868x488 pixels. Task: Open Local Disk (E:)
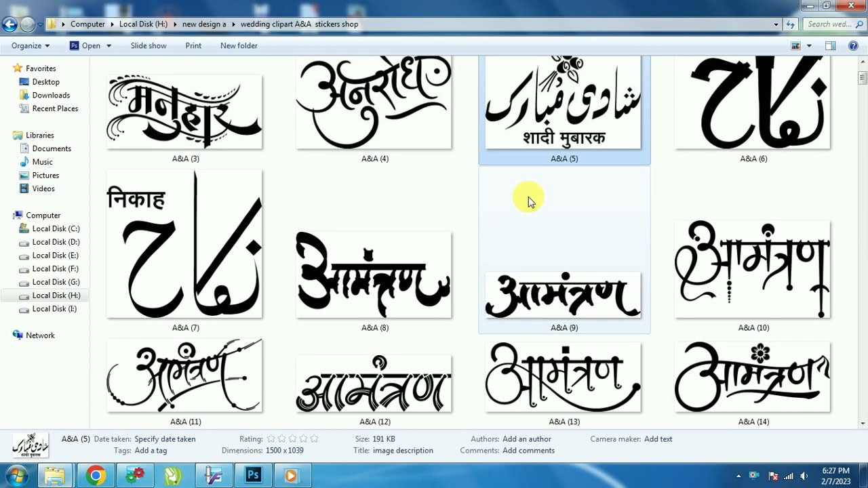tap(56, 256)
